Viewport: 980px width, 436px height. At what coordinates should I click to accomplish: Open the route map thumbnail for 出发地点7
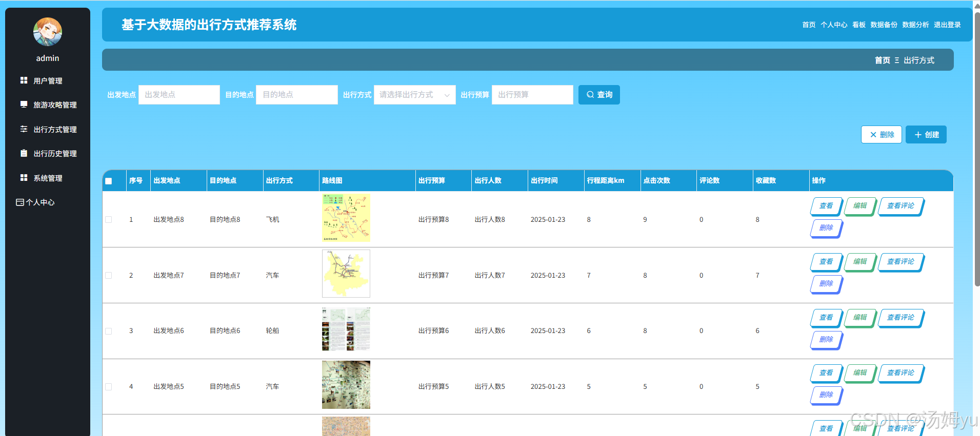pos(346,274)
